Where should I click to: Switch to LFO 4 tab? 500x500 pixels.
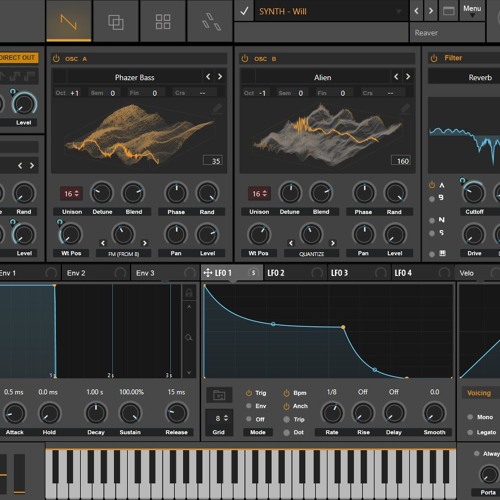click(422, 273)
